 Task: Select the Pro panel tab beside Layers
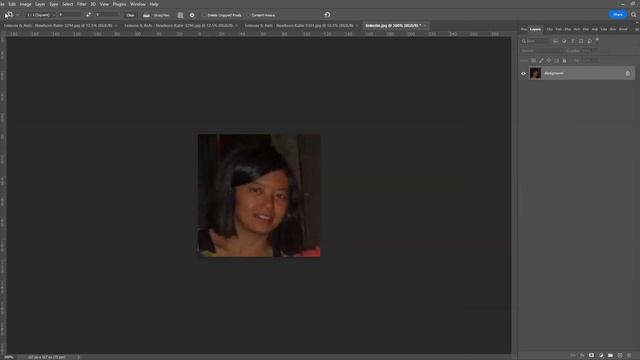524,29
